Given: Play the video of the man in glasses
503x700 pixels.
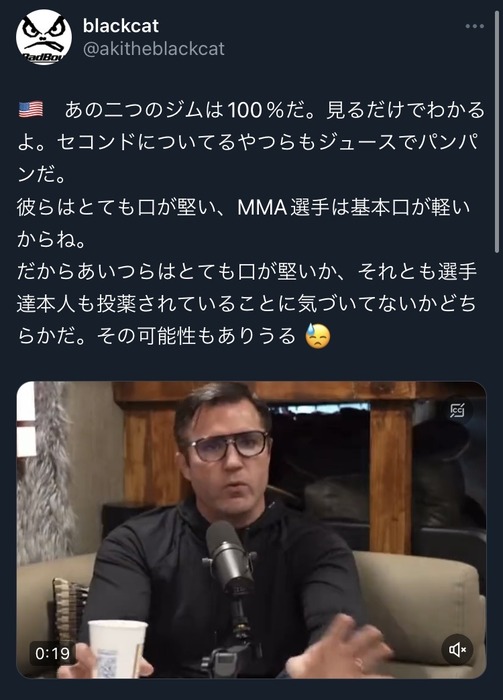Looking at the screenshot, I should pyautogui.click(x=251, y=530).
